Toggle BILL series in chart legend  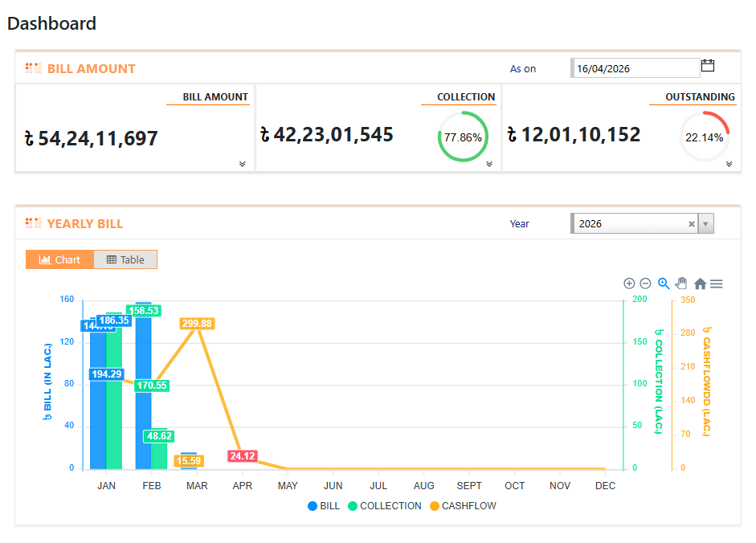pos(324,506)
